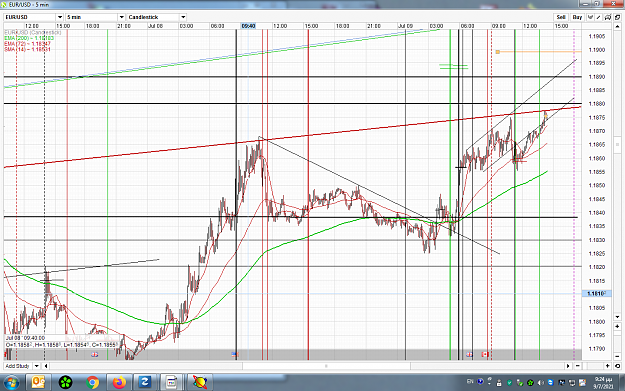Open the Candlestick chart type dropdown arrow
Viewport: 625px width, 391px height.
tap(183, 17)
